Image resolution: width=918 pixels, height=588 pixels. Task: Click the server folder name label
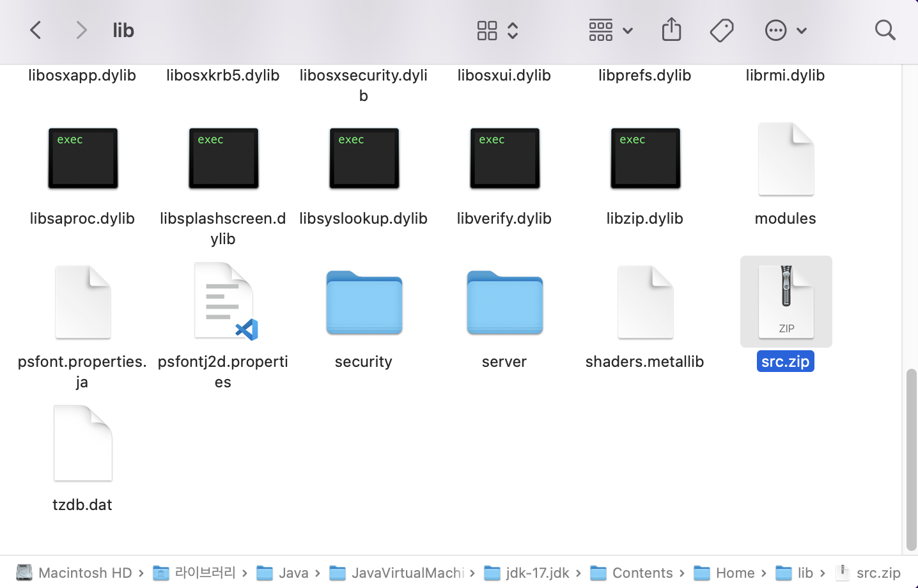coord(504,362)
